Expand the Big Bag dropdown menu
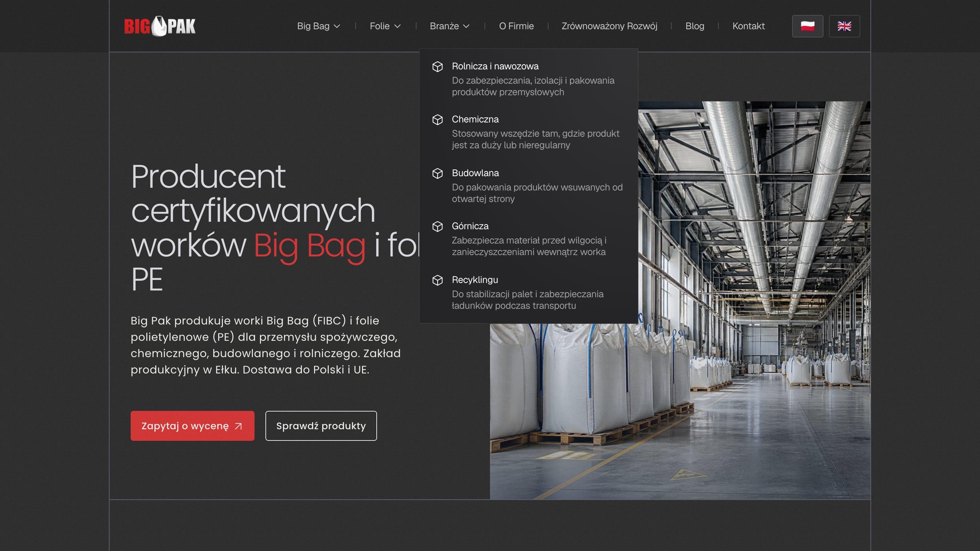The image size is (980, 551). 318,26
